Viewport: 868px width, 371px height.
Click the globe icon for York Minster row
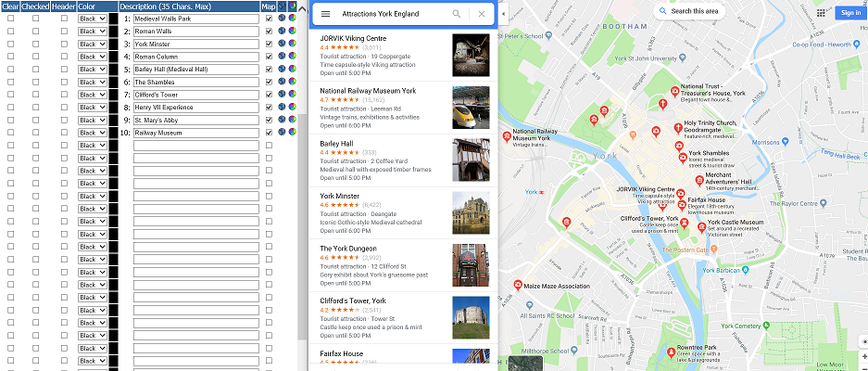[282, 44]
